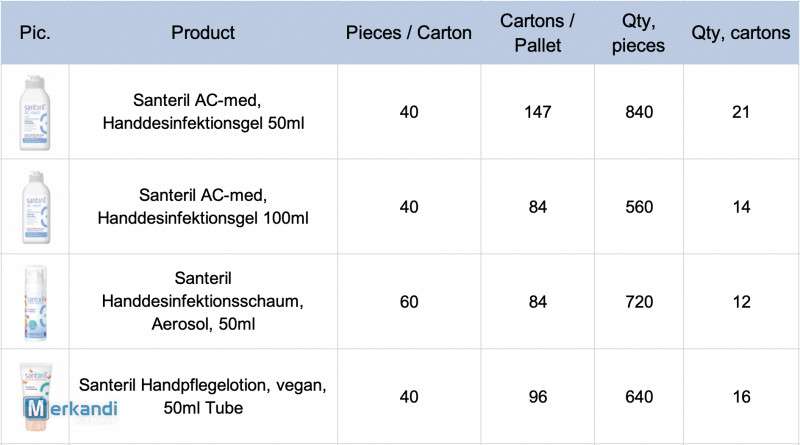Select the Pieces / Carton header
Viewport: 800px width, 445px height.
[x=409, y=33]
